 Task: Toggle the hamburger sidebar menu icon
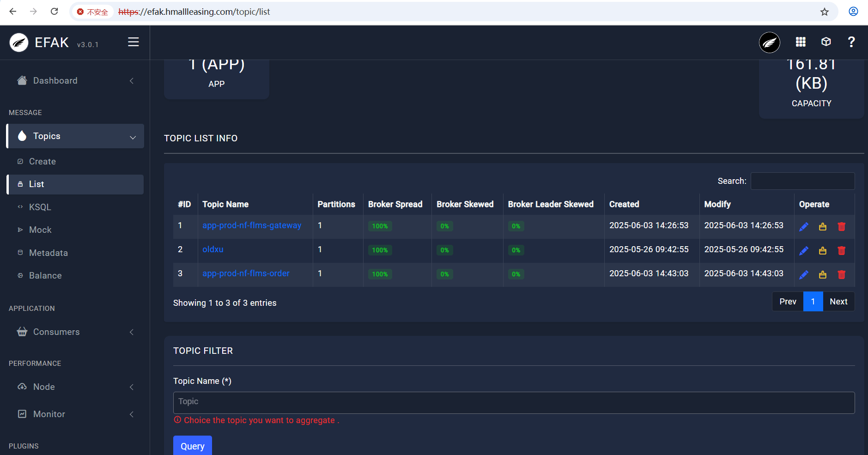[133, 42]
